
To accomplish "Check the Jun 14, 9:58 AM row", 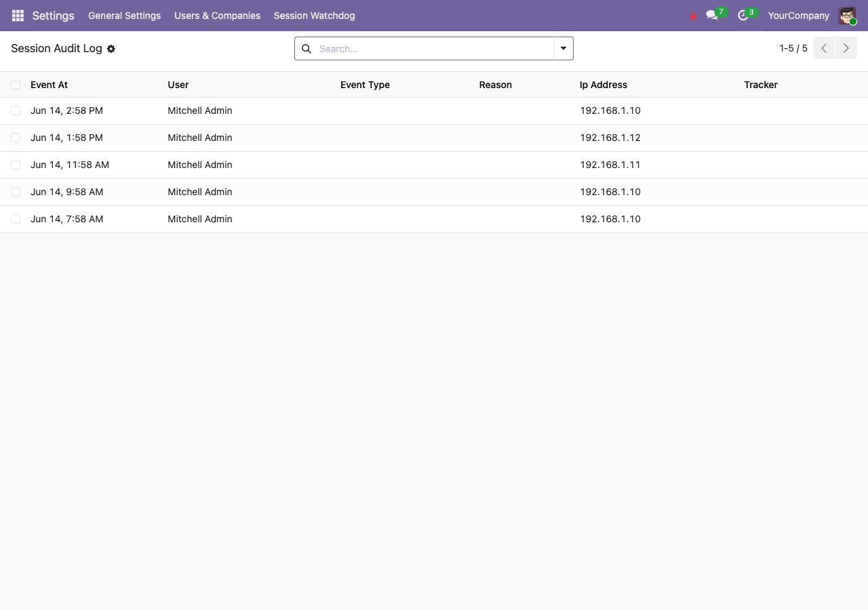I will (x=16, y=192).
